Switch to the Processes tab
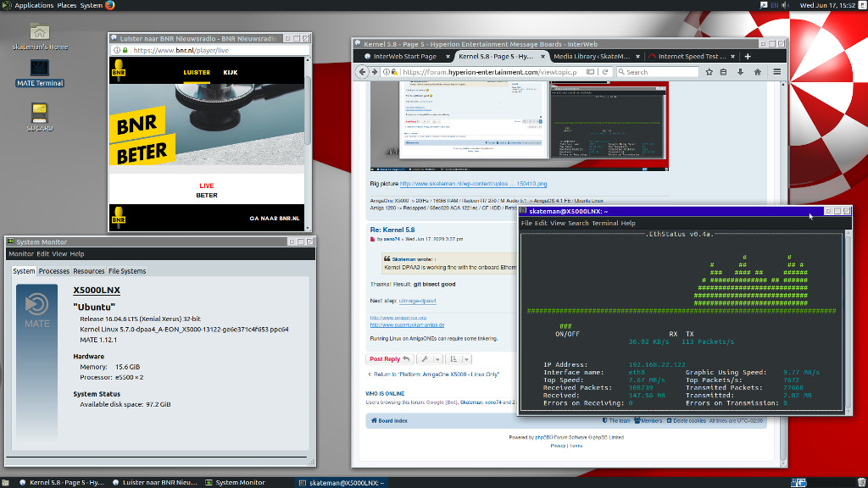Image resolution: width=868 pixels, height=488 pixels. click(54, 271)
